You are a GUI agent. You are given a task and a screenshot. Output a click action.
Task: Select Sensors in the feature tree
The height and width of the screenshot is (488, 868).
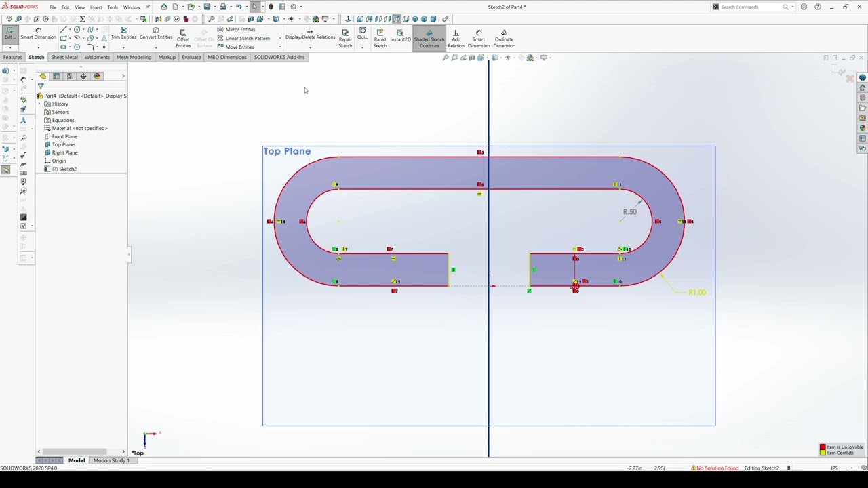click(60, 112)
